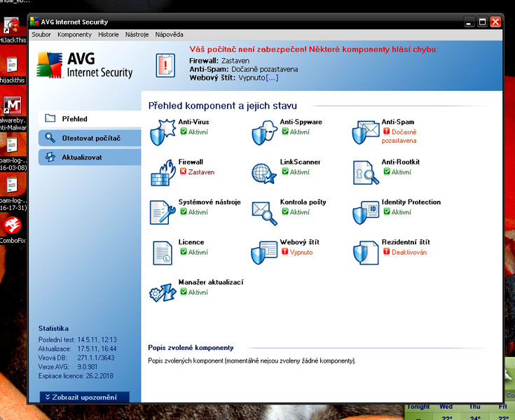Click the Aktualizovat button
This screenshot has width=515, height=420.
90,157
